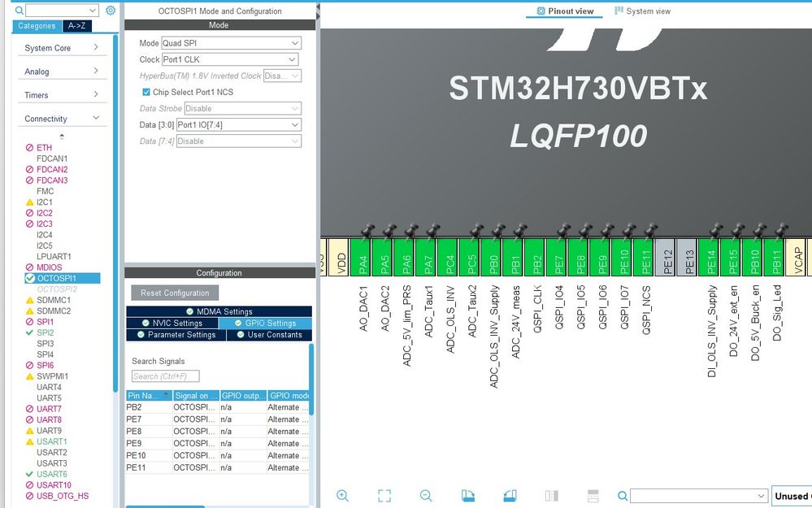
Task: Switch to the A->Z tab
Action: point(77,26)
